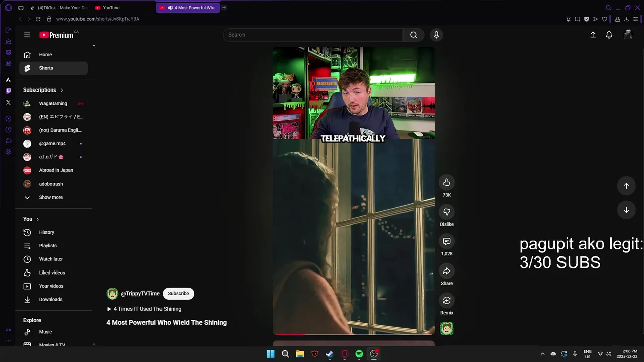
Task: Open the TrippyTVTime channel avatar
Action: click(x=112, y=294)
